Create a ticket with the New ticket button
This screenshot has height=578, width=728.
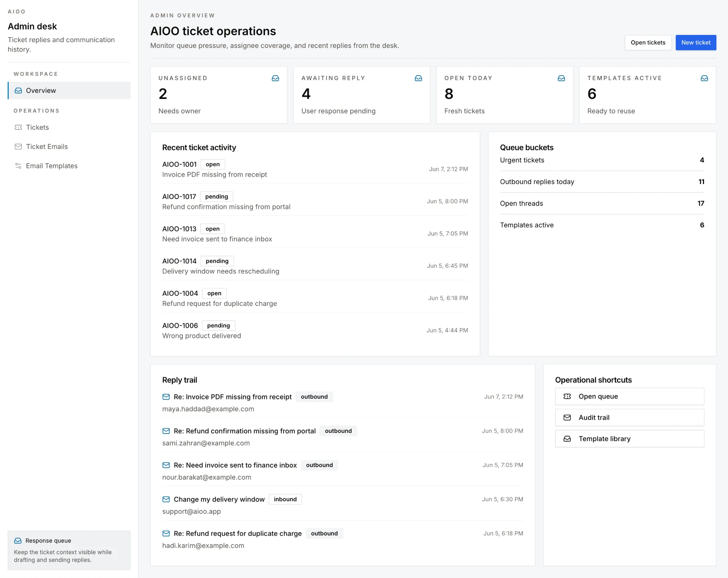(x=696, y=43)
